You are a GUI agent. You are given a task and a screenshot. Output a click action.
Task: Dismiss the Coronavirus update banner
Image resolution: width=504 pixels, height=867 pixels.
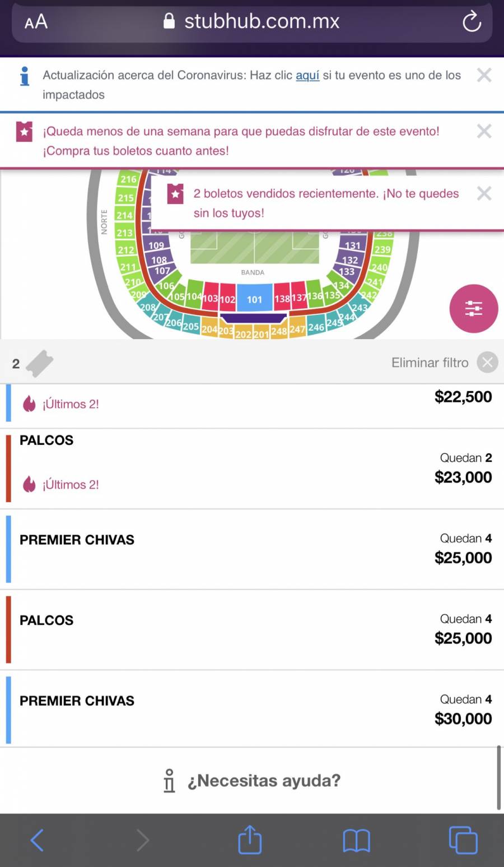pyautogui.click(x=484, y=75)
